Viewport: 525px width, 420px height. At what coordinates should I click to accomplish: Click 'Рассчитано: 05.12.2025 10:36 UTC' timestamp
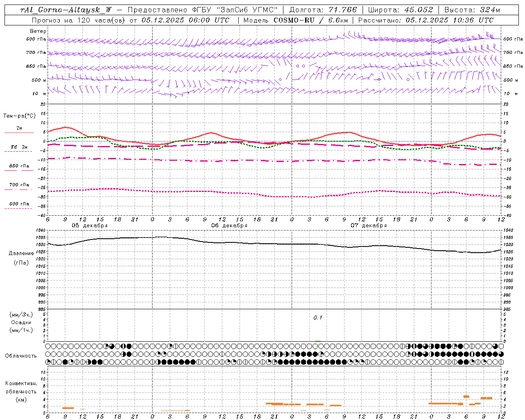point(426,20)
